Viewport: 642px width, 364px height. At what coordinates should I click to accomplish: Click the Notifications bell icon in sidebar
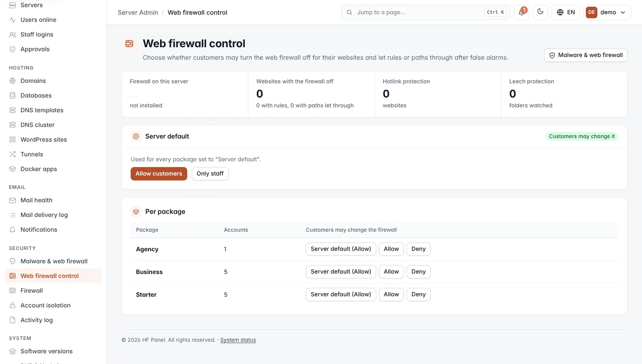12,229
